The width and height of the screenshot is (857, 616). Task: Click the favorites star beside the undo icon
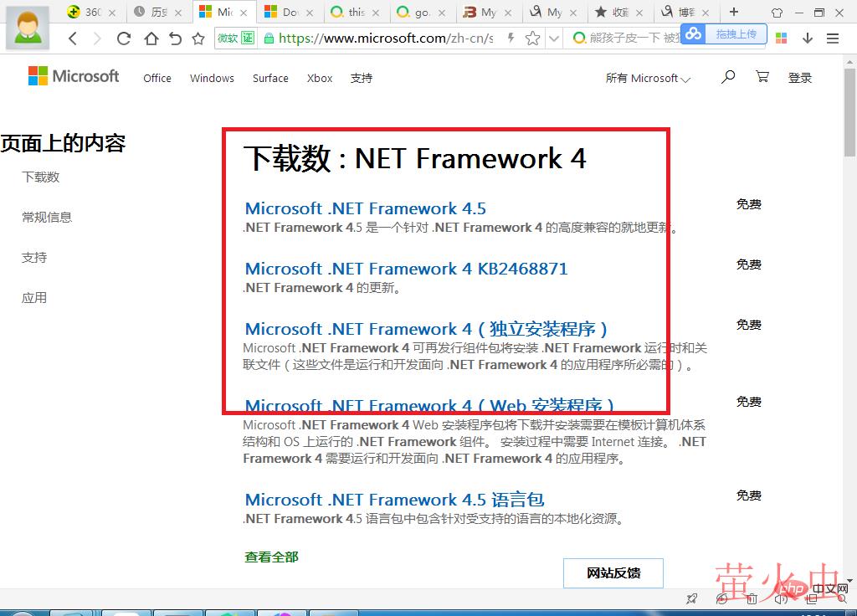click(x=198, y=38)
